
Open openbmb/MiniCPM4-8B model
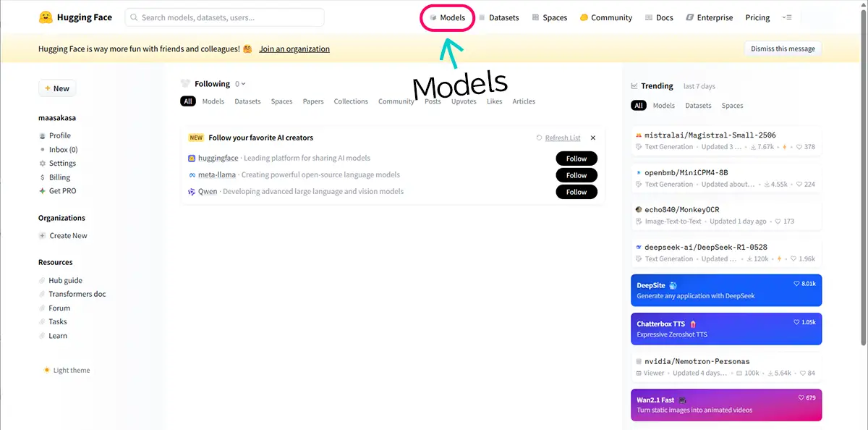pyautogui.click(x=726, y=178)
